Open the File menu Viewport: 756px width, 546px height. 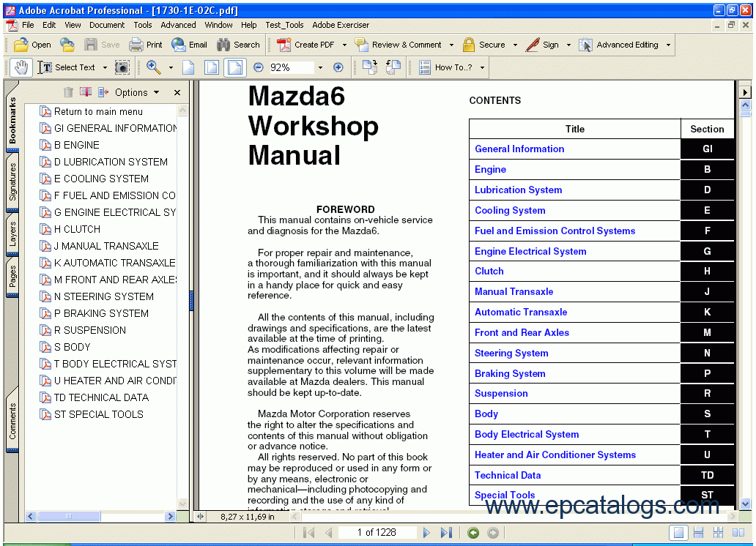(28, 25)
